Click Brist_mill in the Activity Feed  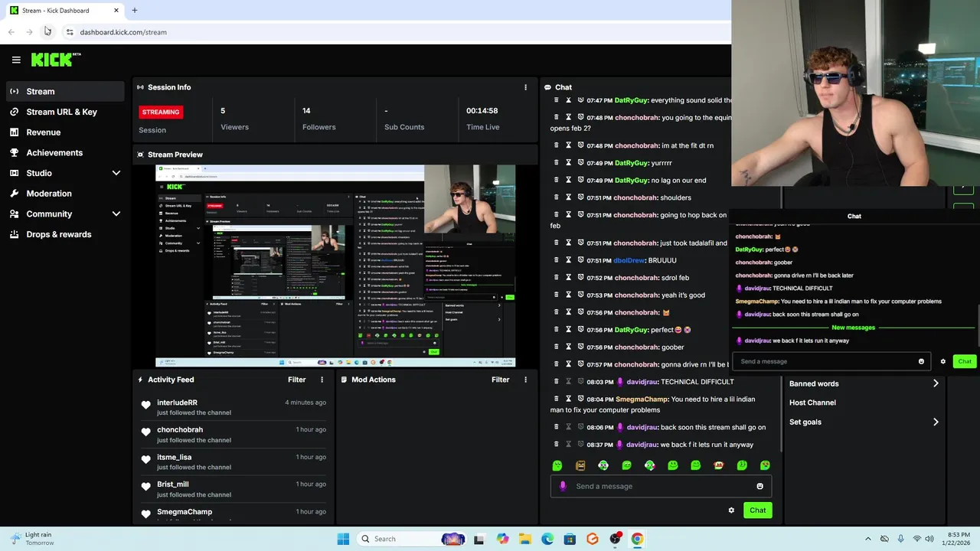click(173, 484)
